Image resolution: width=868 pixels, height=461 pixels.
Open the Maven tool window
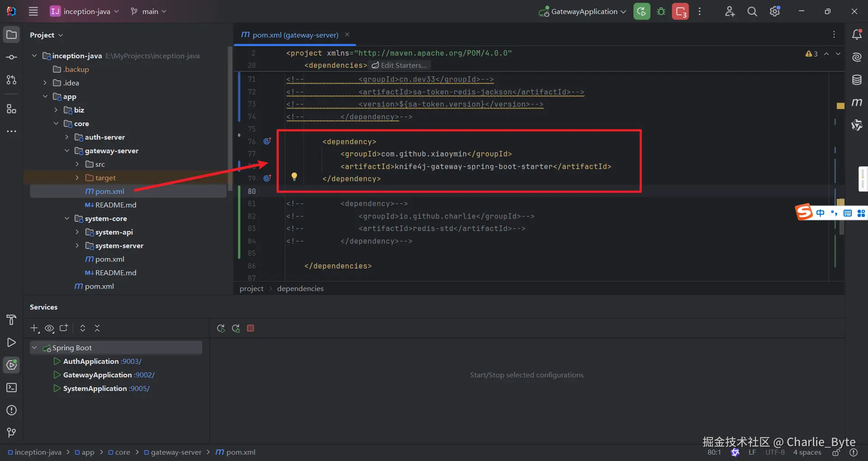coord(857,103)
